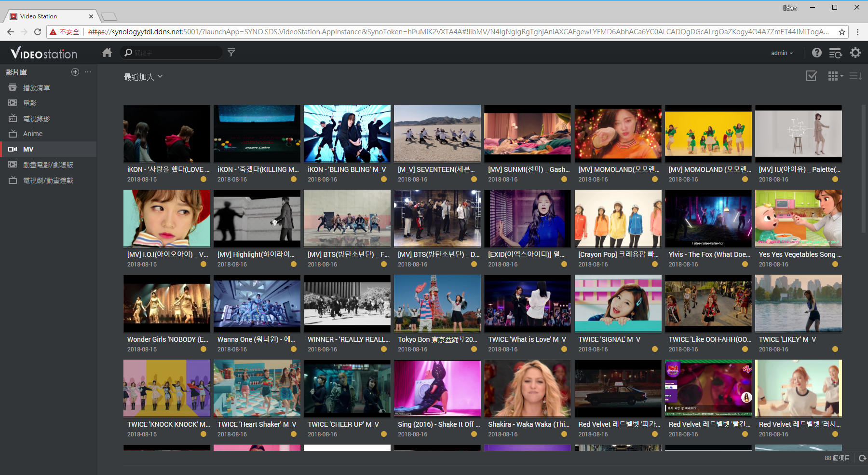Open the I.O.I MV thumbnail
The width and height of the screenshot is (868, 475).
tap(167, 219)
